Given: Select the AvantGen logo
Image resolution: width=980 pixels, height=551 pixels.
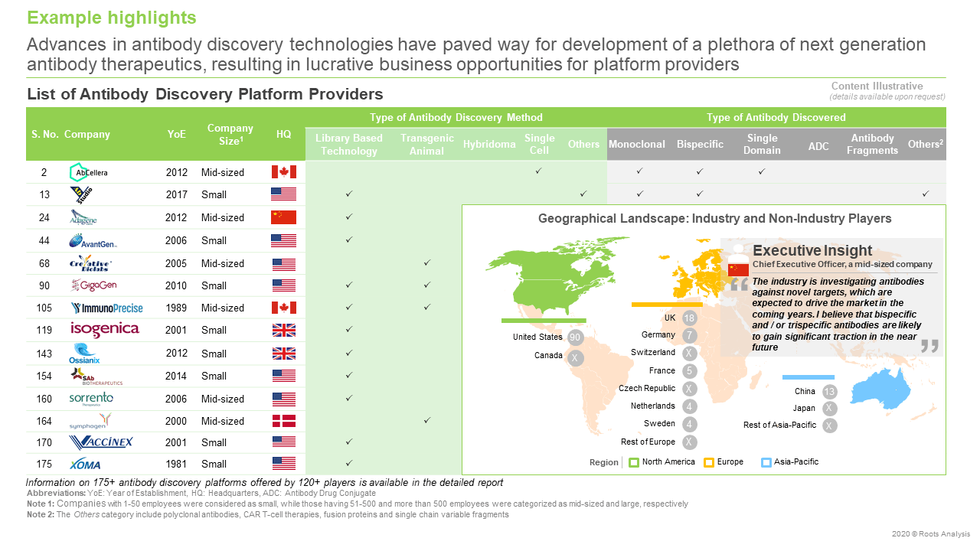Looking at the screenshot, I should coord(93,241).
